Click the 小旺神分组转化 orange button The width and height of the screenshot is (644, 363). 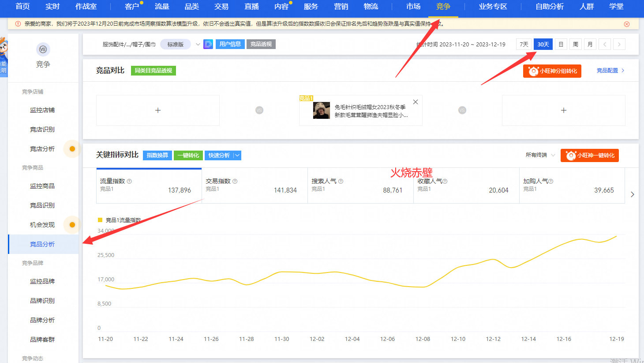(x=552, y=71)
